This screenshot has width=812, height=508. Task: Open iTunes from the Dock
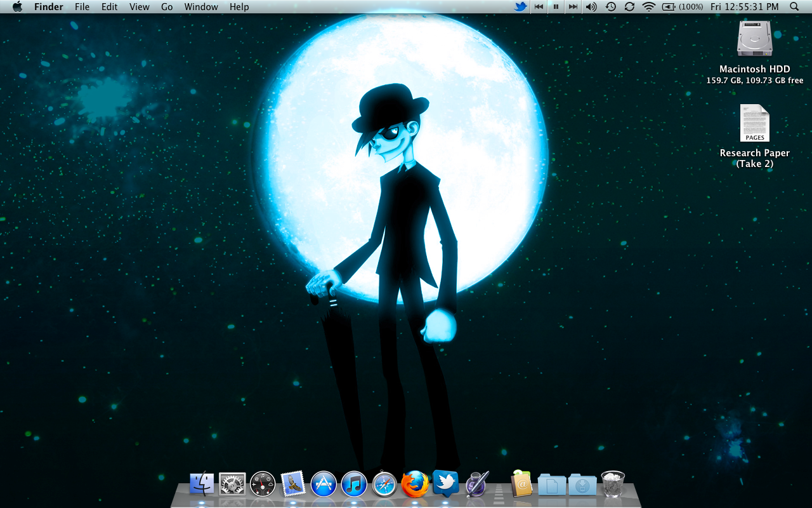pyautogui.click(x=354, y=484)
